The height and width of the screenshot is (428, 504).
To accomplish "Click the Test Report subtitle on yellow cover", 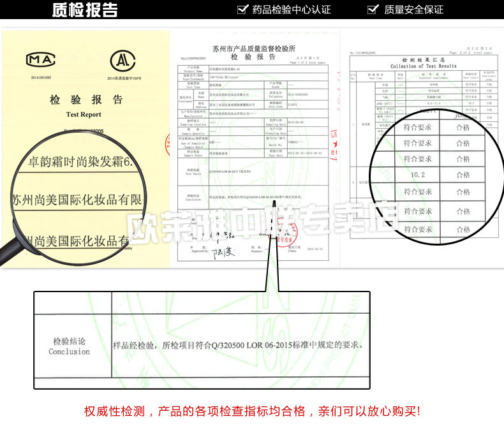I will coord(84,114).
